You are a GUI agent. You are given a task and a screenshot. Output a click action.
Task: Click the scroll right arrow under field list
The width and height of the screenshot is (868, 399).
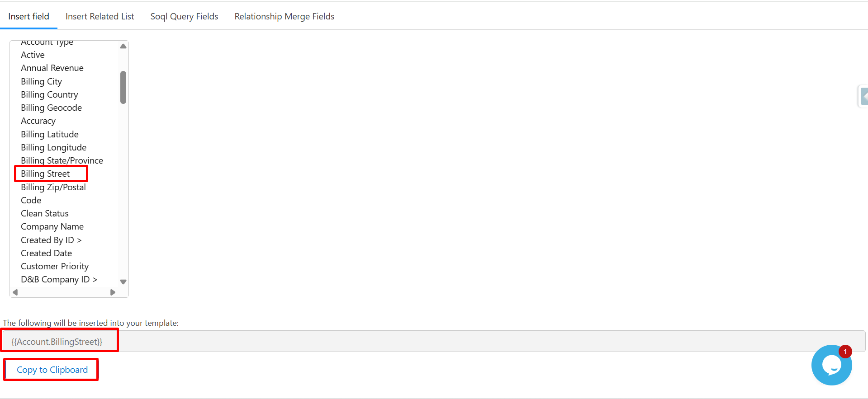click(x=113, y=292)
